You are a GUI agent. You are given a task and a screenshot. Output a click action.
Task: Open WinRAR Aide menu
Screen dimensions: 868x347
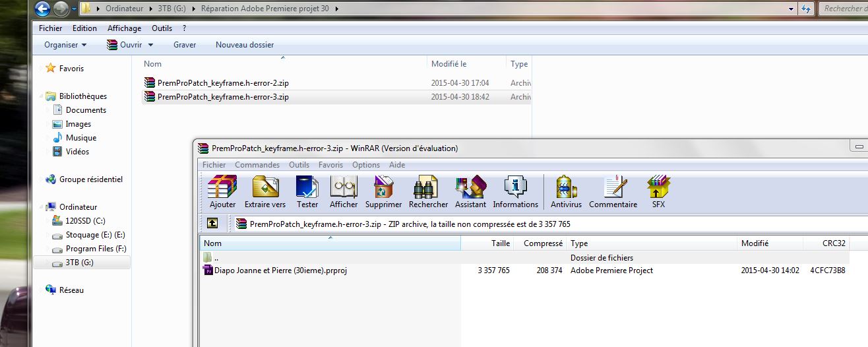pyautogui.click(x=397, y=165)
